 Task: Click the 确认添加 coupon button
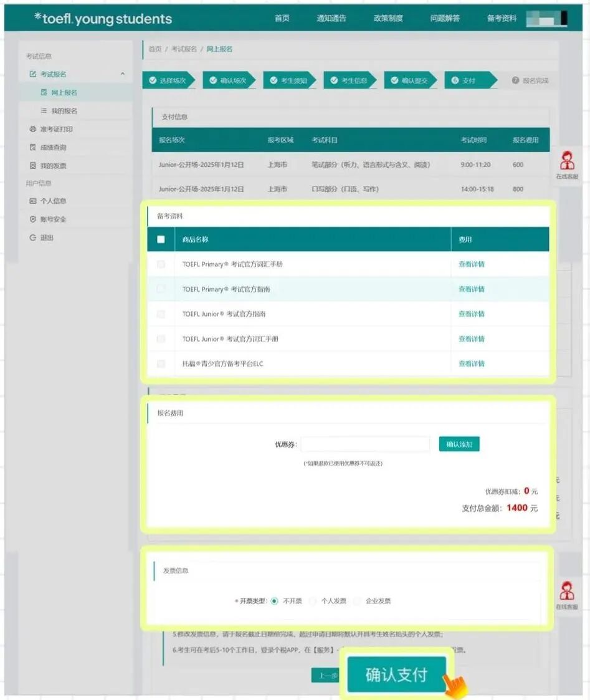[x=459, y=444]
